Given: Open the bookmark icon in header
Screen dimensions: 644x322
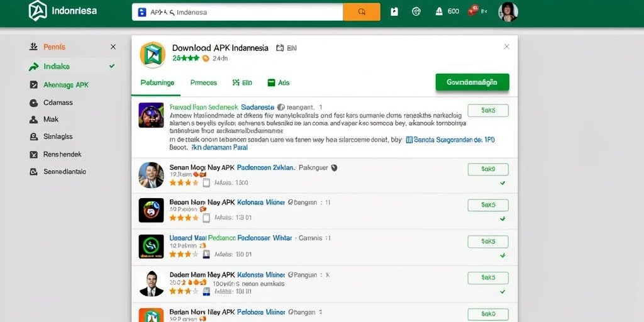Looking at the screenshot, I should 394,12.
